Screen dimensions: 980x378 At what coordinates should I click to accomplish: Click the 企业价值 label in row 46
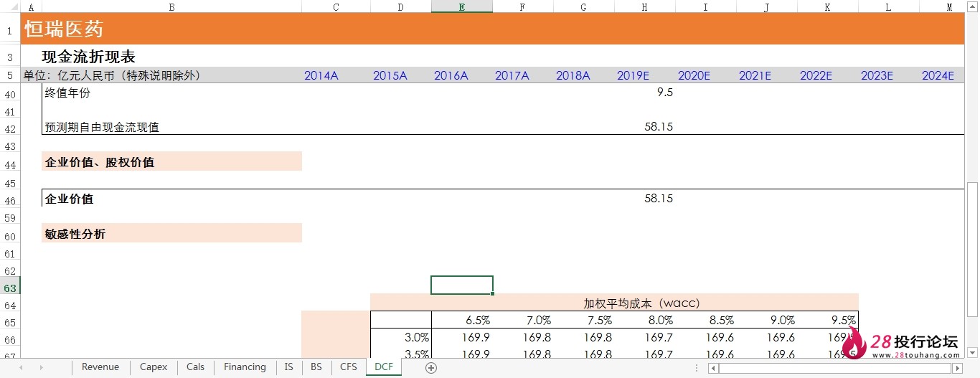coord(69,199)
